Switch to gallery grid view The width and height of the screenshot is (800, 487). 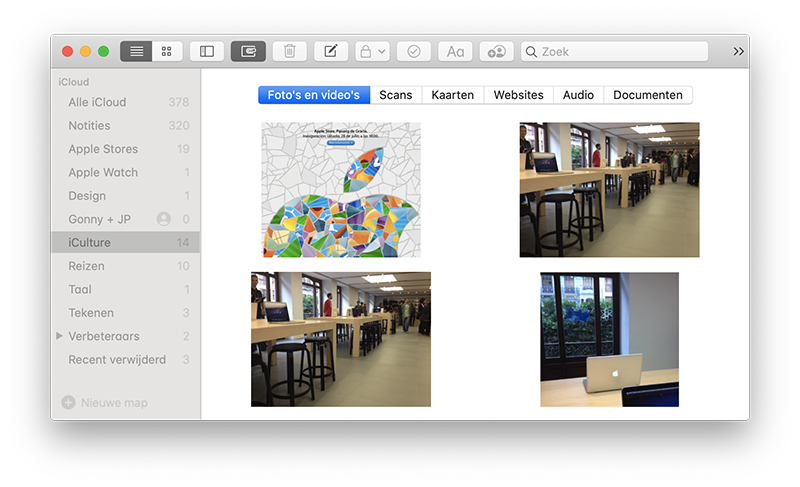pos(167,52)
